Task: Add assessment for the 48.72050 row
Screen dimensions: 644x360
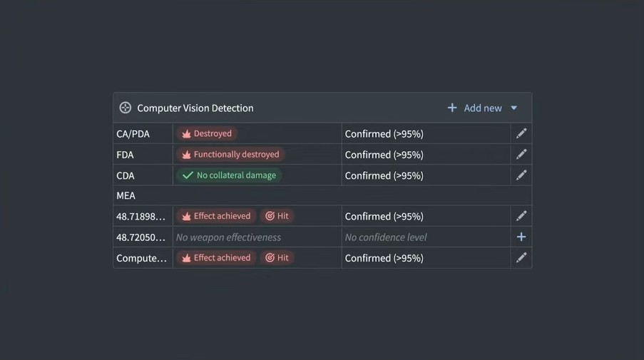Action: [521, 237]
